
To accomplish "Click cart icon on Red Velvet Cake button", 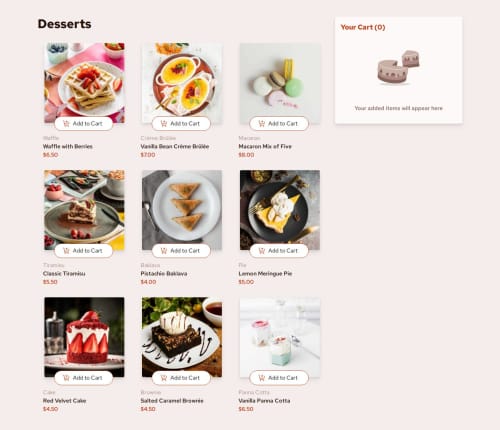I will pyautogui.click(x=66, y=378).
